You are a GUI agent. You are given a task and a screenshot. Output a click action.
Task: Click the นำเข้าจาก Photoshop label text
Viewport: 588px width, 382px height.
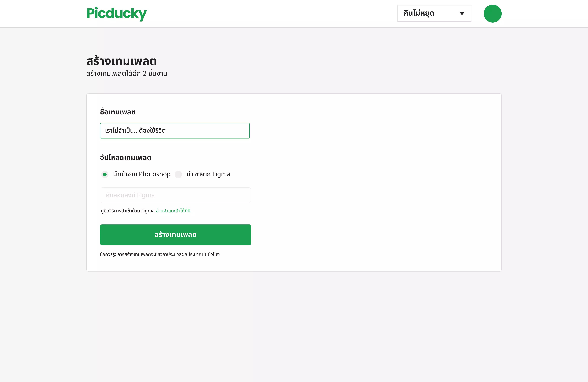coord(142,174)
